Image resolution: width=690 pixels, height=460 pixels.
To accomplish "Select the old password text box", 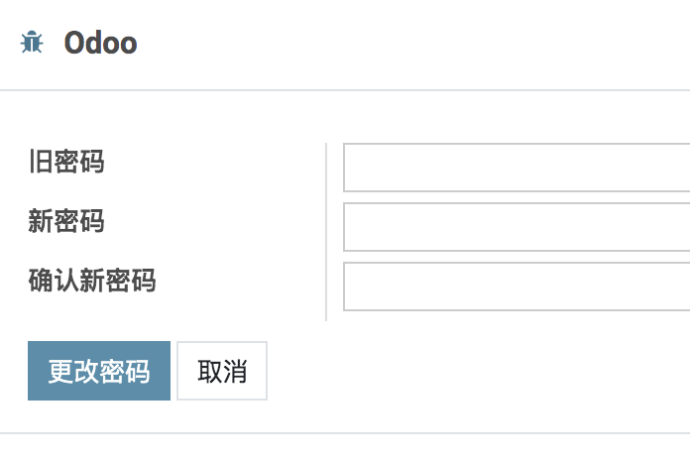I will click(516, 167).
